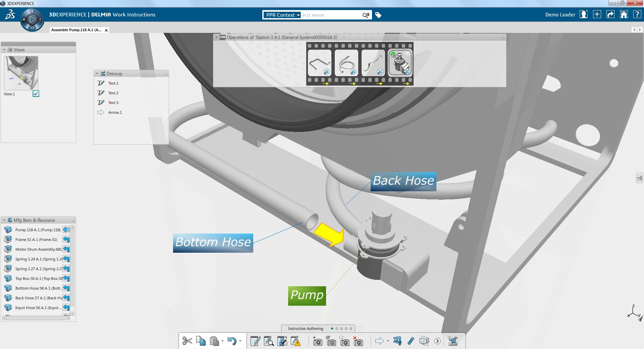Viewport: 644px width, 349px height.
Task: Expand the chevron beside Instruction Authoring
Action: pyautogui.click(x=360, y=328)
